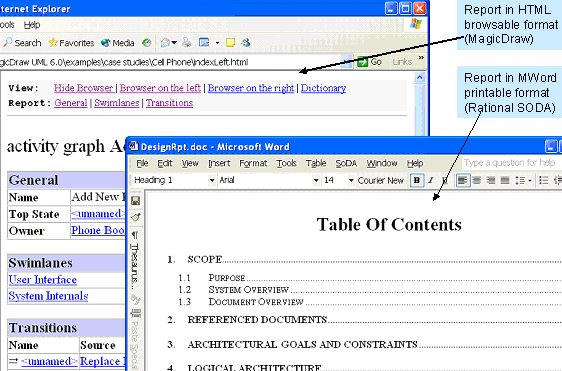Click Search in the Internet Explorer toolbar
This screenshot has width=562, height=371.
22,43
